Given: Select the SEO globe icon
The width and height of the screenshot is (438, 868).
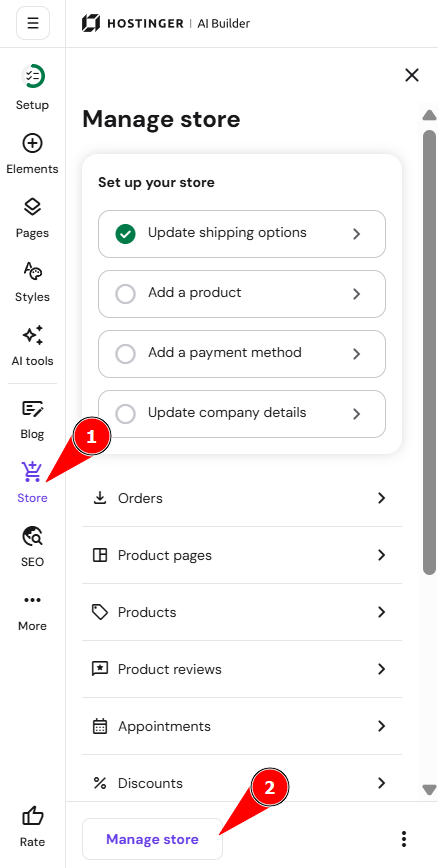Looking at the screenshot, I should 33,536.
